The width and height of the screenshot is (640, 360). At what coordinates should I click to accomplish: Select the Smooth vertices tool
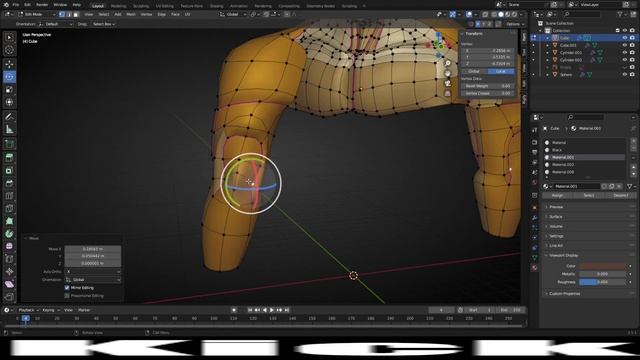pyautogui.click(x=9, y=247)
